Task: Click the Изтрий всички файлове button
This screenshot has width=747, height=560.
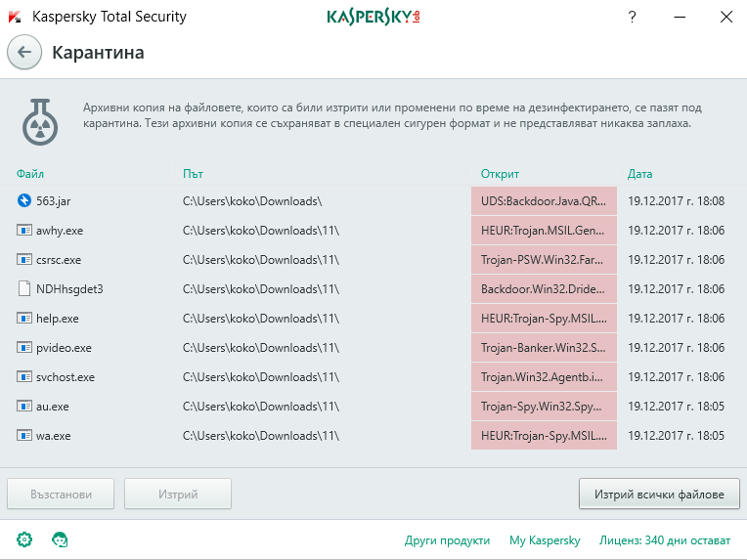Action: [659, 495]
